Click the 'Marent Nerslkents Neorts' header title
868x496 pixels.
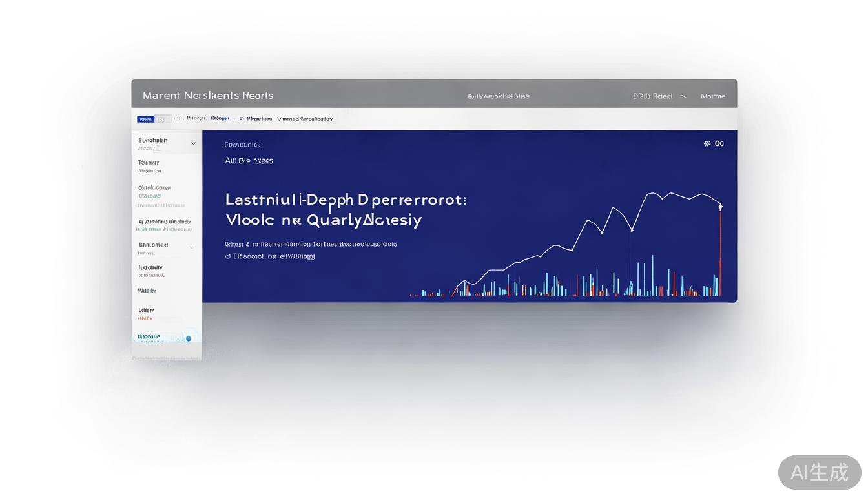208,96
